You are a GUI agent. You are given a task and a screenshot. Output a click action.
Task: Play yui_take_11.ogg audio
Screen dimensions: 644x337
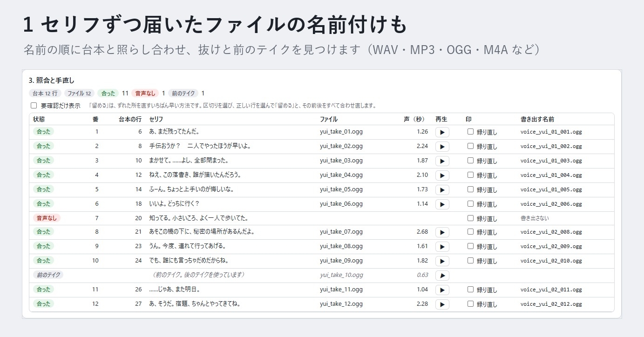click(442, 290)
